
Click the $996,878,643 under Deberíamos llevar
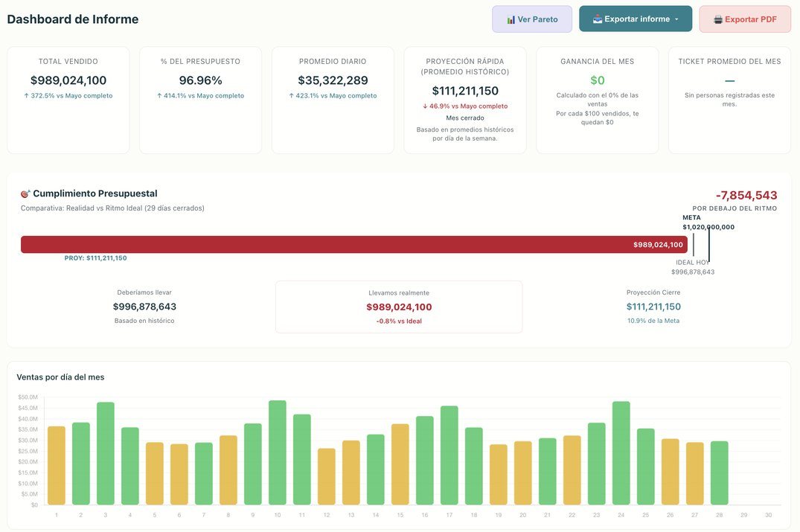(144, 307)
